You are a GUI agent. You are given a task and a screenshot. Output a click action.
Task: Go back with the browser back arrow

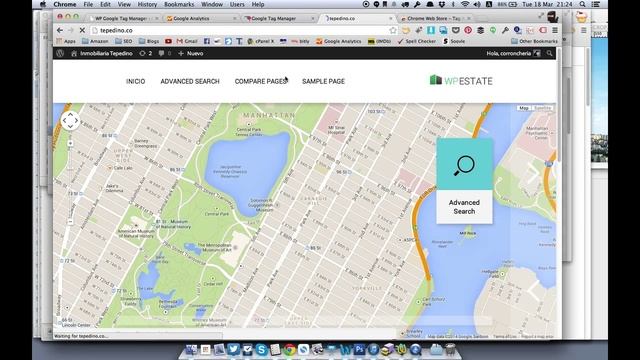[60, 30]
